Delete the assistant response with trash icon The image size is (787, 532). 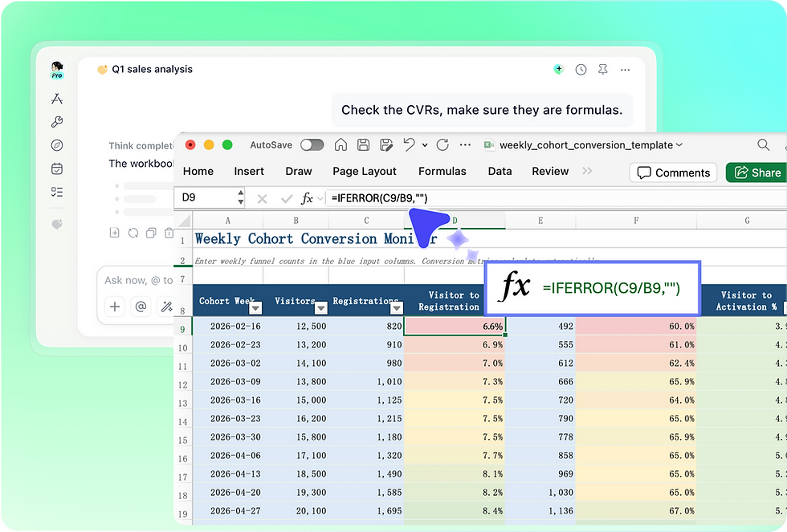pos(169,233)
